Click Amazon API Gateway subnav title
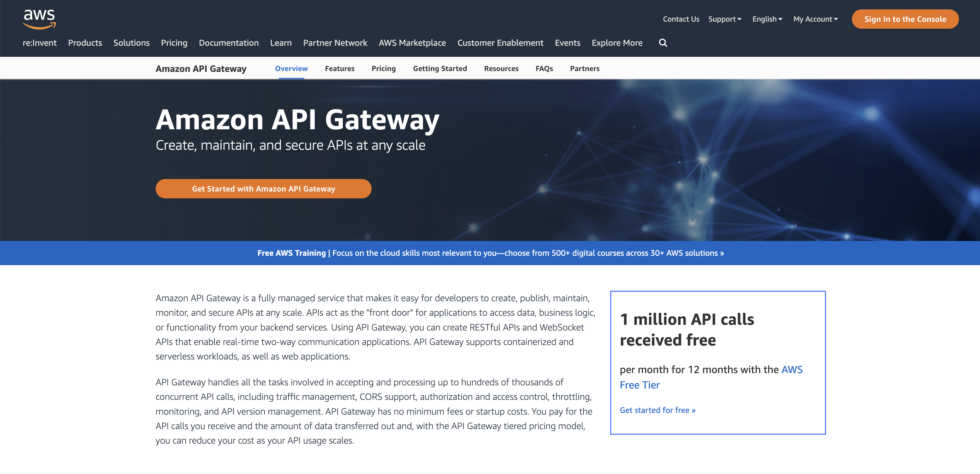 [201, 69]
